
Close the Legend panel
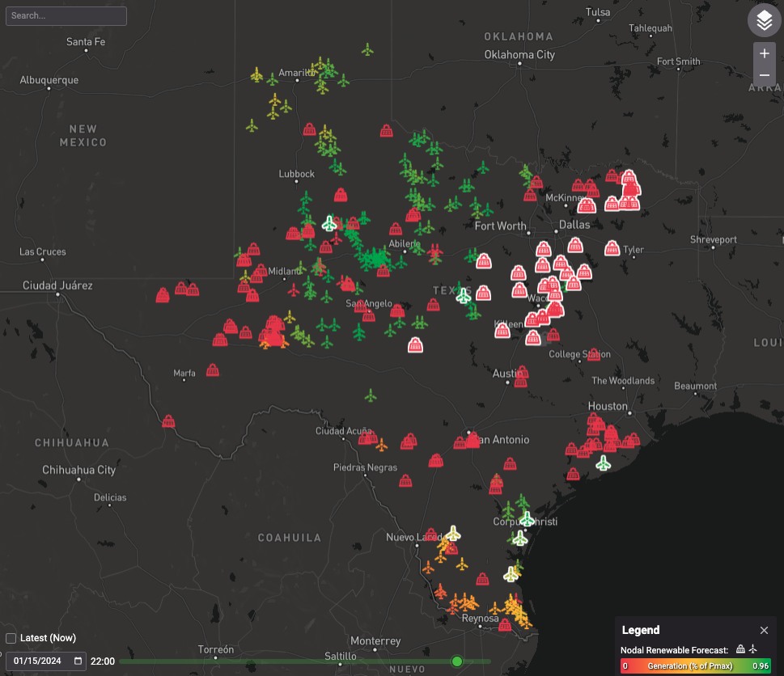764,631
